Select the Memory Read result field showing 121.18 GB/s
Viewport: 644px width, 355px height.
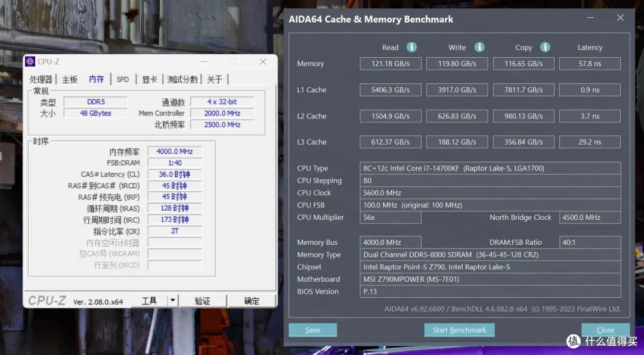(x=391, y=63)
